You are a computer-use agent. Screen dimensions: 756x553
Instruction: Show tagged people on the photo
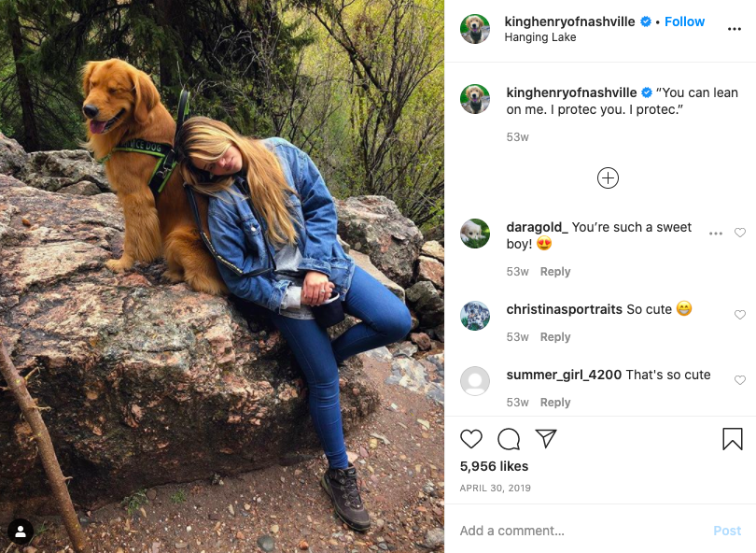[x=21, y=532]
